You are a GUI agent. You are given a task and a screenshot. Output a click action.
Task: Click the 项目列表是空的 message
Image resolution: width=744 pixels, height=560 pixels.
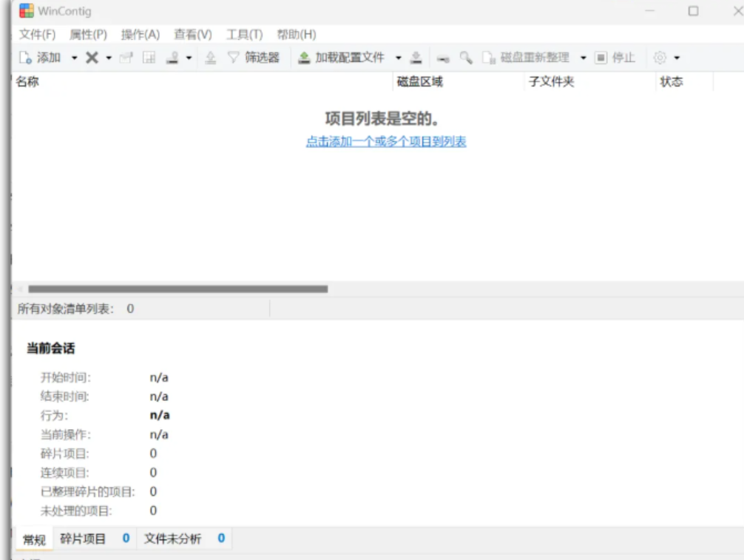[382, 118]
